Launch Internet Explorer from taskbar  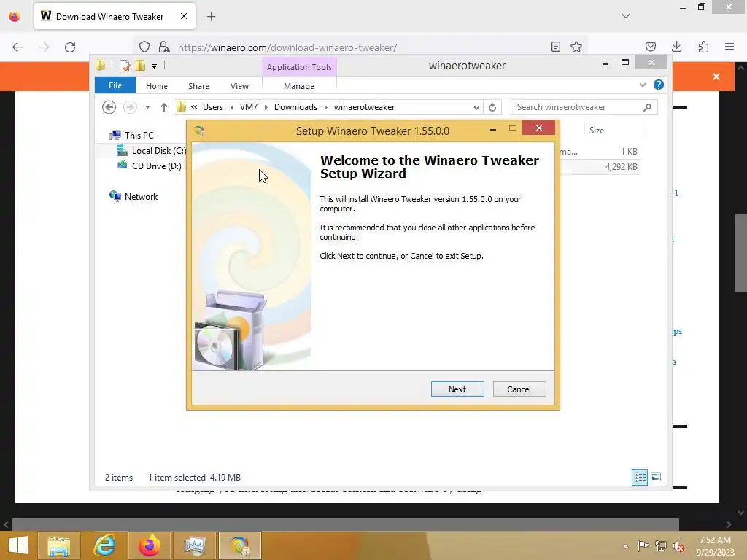click(104, 545)
